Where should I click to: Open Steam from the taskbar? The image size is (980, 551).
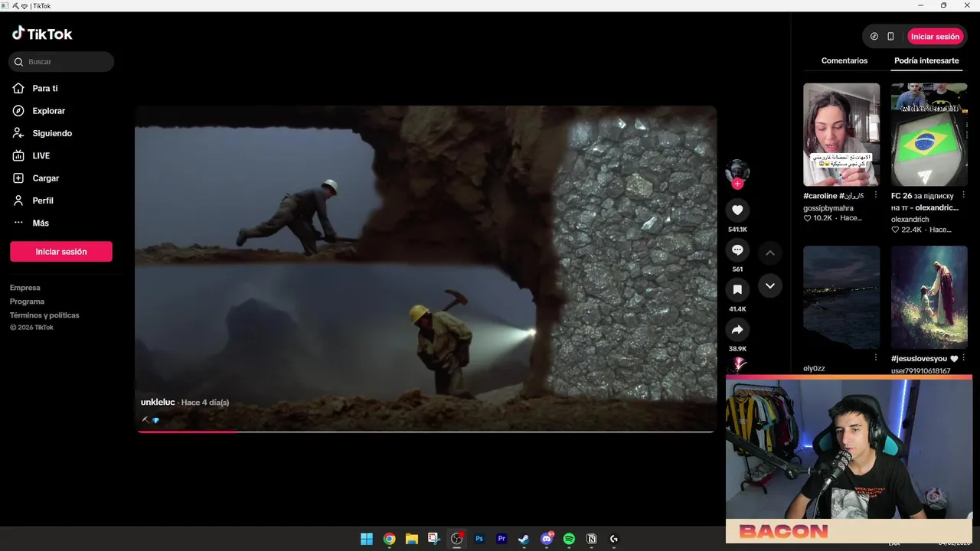[x=524, y=539]
